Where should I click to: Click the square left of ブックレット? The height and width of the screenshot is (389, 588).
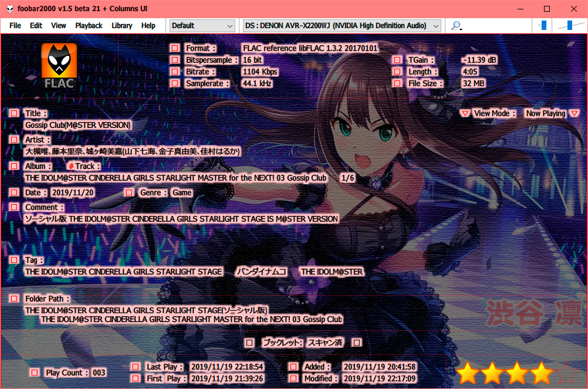click(249, 343)
